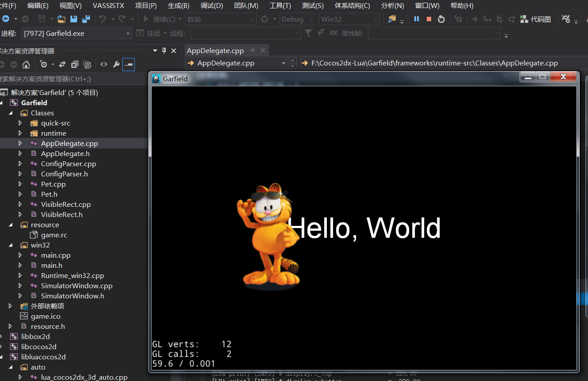The height and width of the screenshot is (381, 588).
Task: Collapse the Classes folder node
Action: point(11,113)
